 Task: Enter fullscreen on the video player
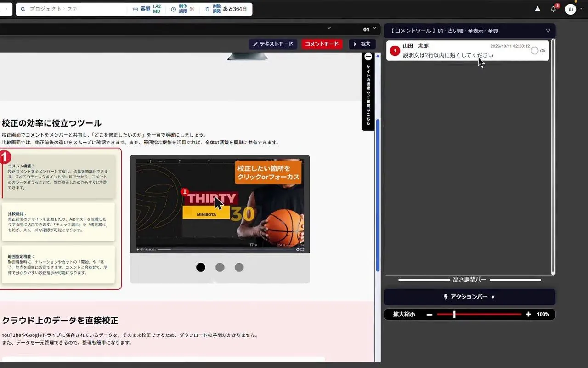tap(302, 249)
